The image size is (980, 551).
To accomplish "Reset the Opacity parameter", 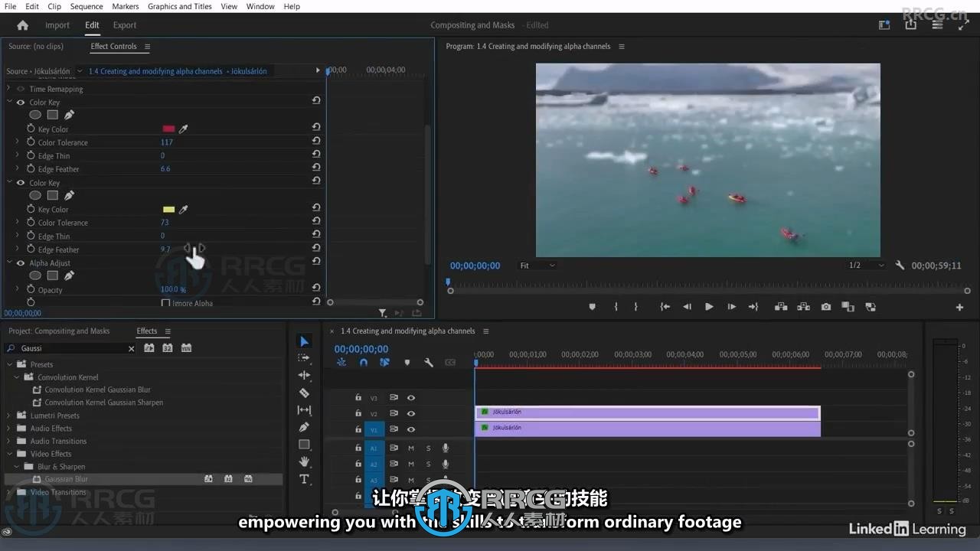I will (x=315, y=289).
